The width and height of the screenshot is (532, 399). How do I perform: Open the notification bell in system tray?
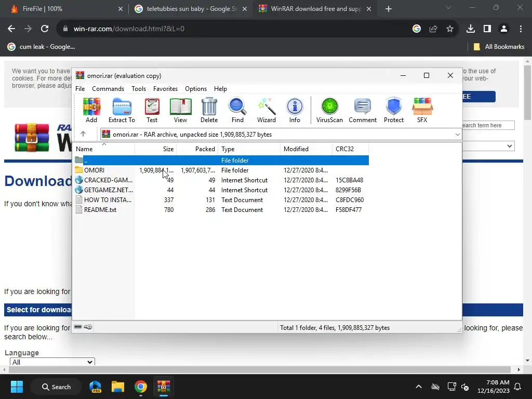click(518, 387)
